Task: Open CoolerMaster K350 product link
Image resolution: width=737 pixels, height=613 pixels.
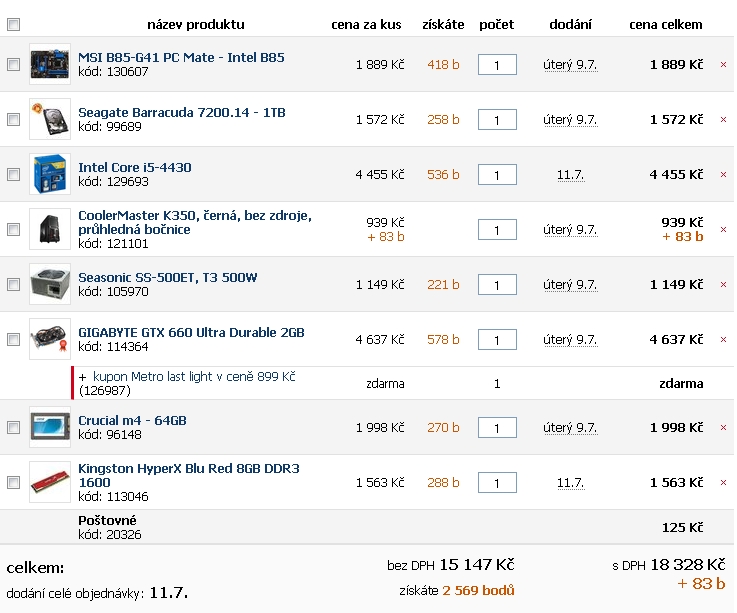Action: click(195, 222)
